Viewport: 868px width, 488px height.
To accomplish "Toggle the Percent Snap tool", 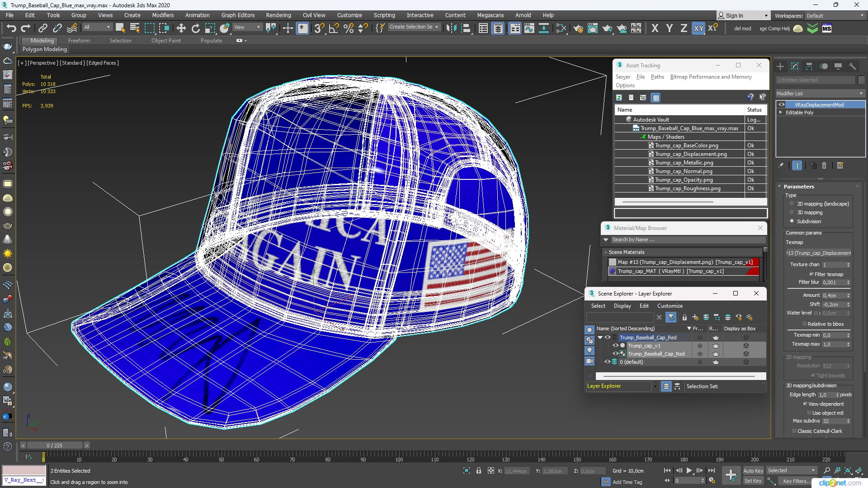I will point(349,28).
